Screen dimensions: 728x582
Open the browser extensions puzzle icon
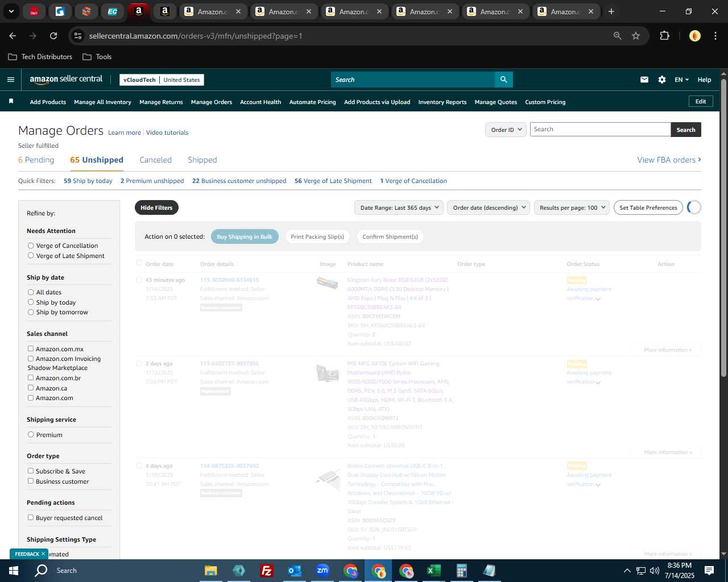[x=664, y=36]
